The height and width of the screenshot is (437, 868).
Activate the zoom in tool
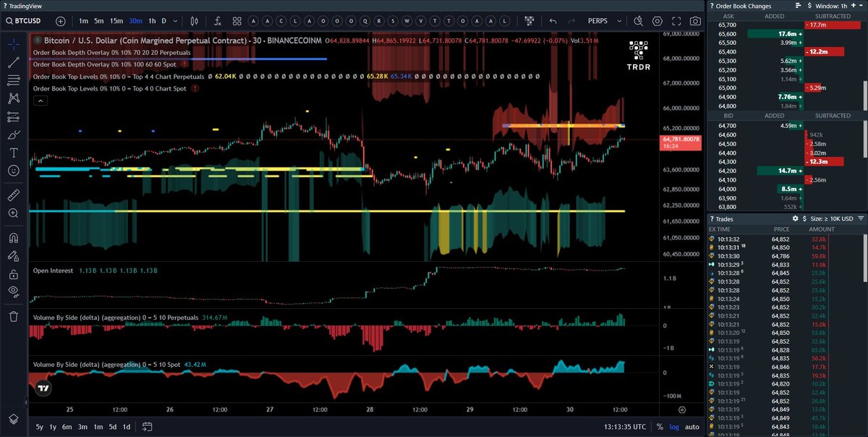[x=14, y=213]
